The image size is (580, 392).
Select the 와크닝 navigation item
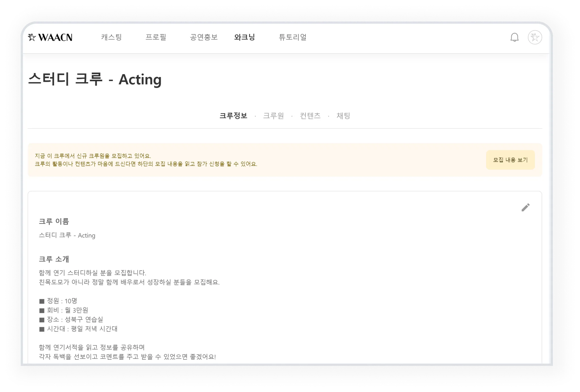point(245,37)
